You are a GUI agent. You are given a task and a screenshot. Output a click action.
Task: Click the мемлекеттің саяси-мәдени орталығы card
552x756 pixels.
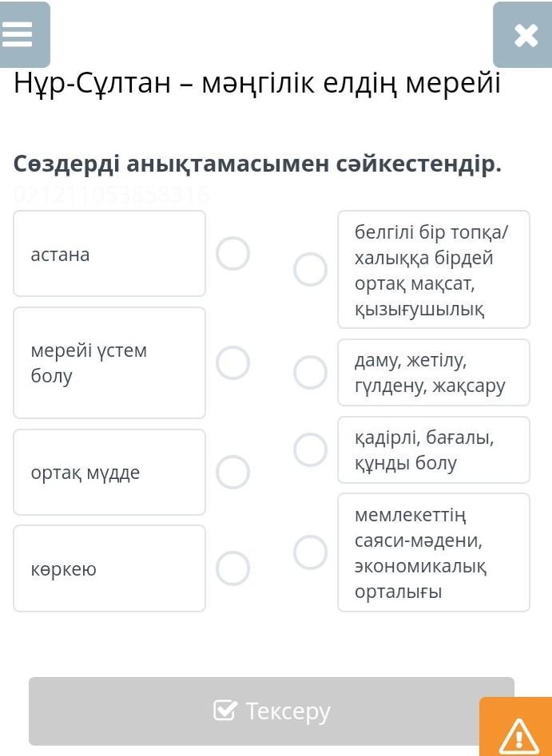click(434, 552)
